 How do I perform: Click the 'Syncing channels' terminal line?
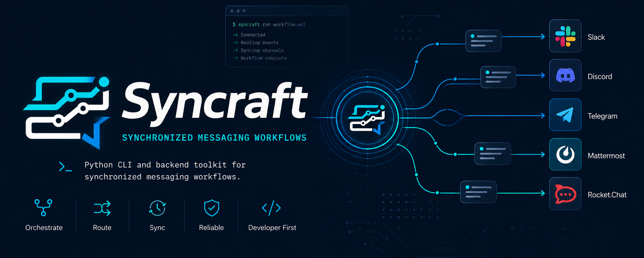coord(258,50)
